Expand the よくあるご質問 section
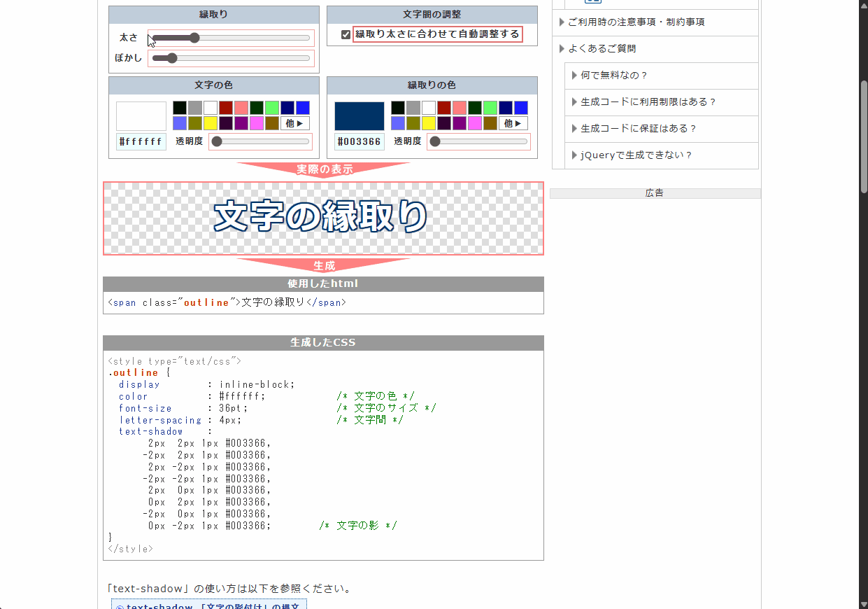 point(602,49)
